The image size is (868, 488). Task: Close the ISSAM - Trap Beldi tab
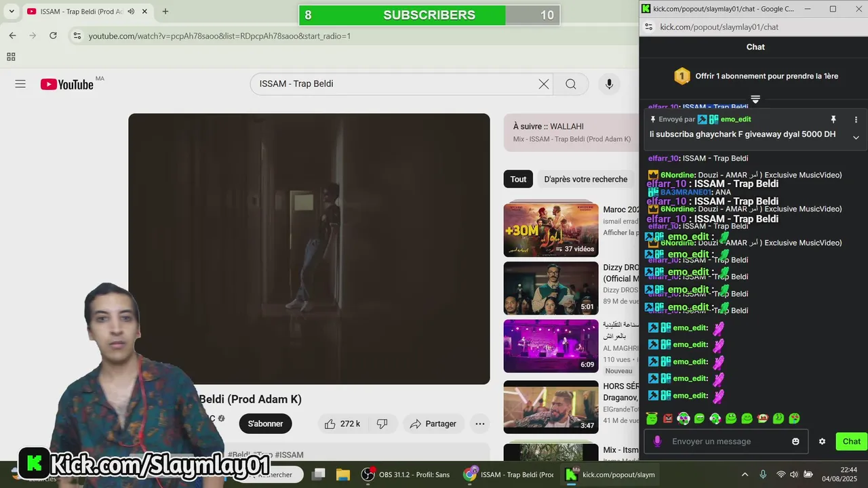146,12
